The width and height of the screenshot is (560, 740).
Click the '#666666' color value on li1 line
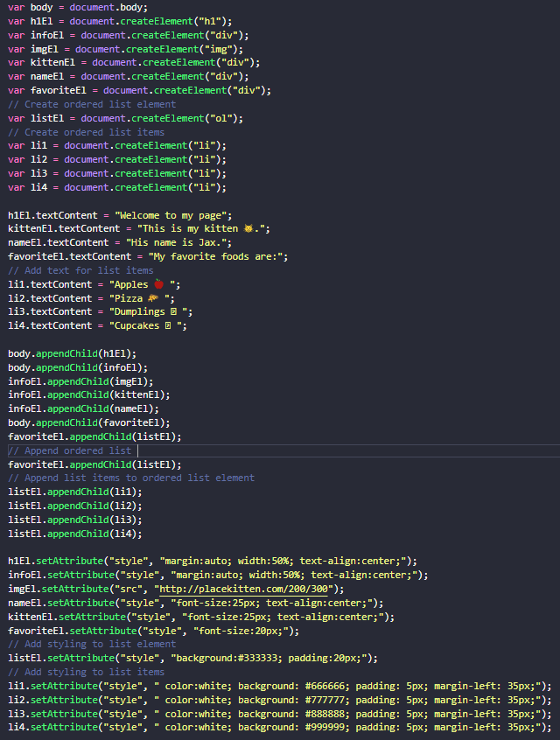(325, 686)
